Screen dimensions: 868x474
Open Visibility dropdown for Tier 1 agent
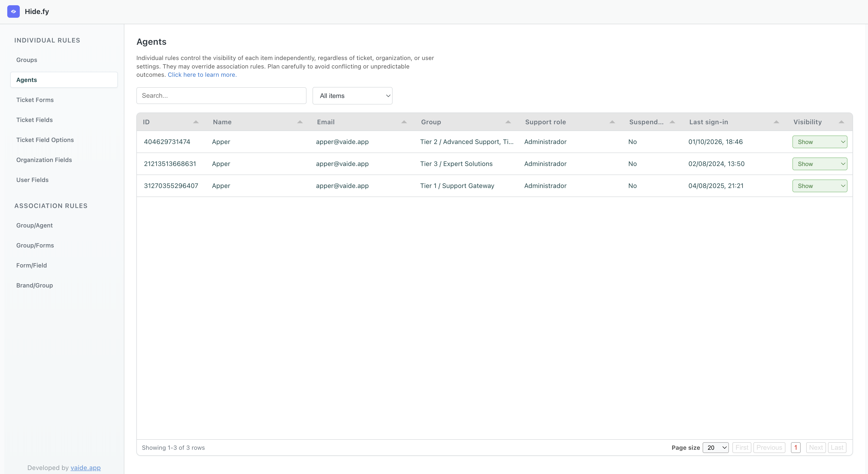[819, 186]
